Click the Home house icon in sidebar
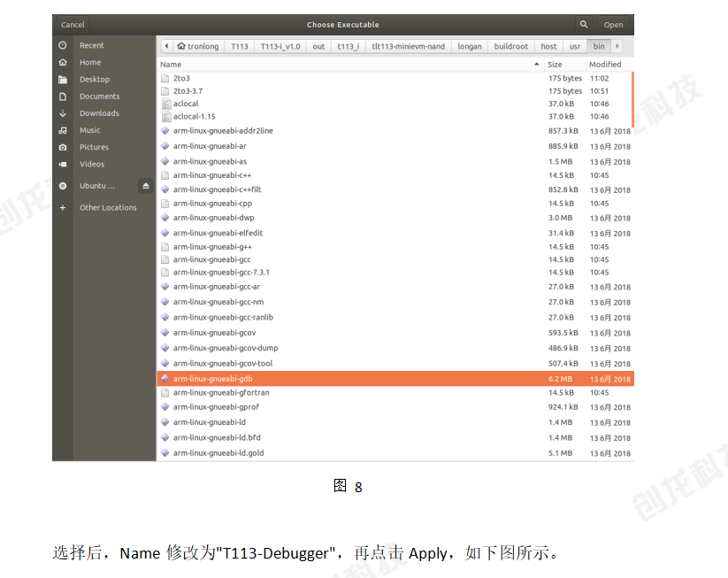This screenshot has height=578, width=728. (63, 62)
